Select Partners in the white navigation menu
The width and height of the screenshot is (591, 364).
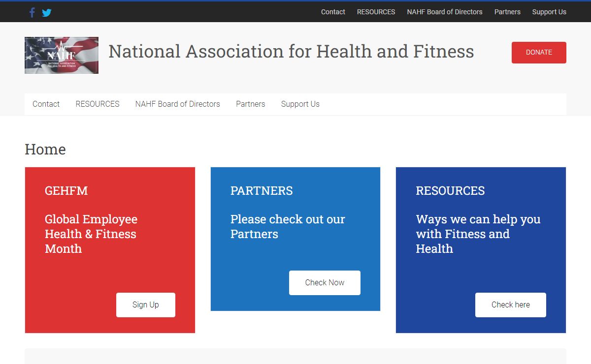(251, 104)
